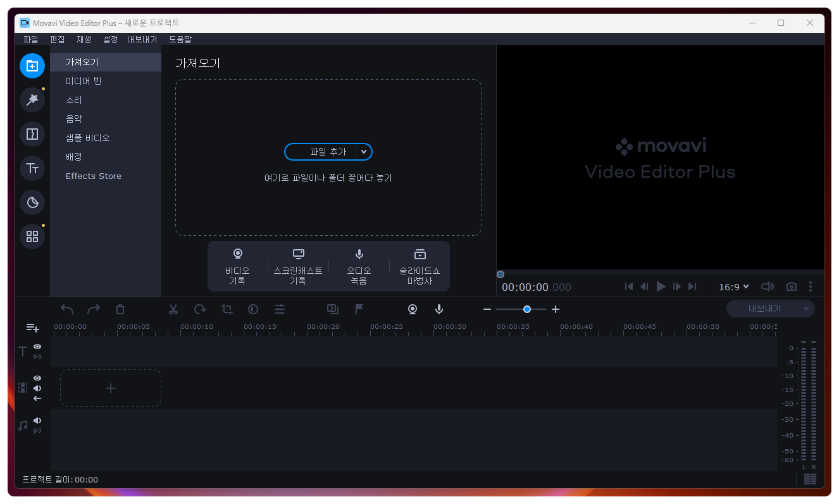This screenshot has width=839, height=504.
Task: Select 소리 in the side list
Action: coord(106,100)
